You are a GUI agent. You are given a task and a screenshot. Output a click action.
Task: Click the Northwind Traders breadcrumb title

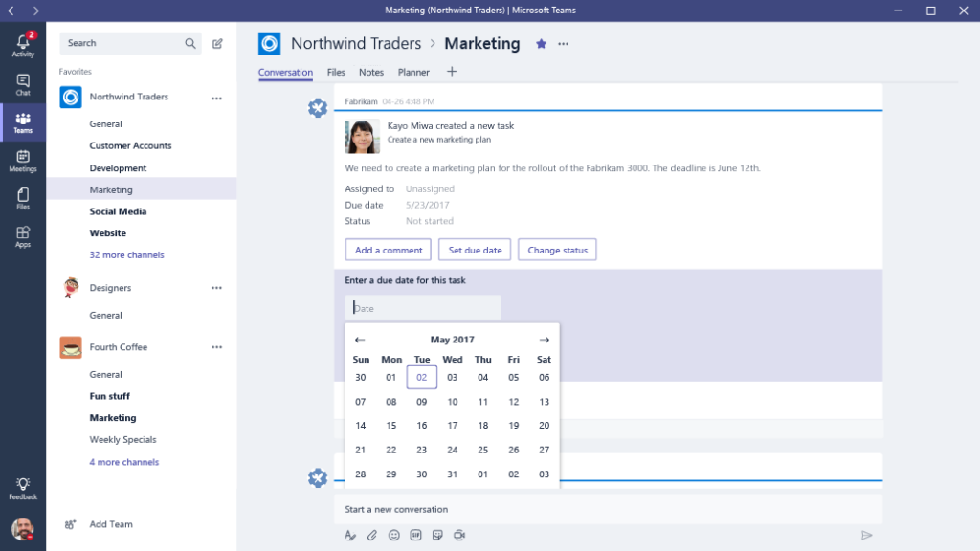(356, 44)
